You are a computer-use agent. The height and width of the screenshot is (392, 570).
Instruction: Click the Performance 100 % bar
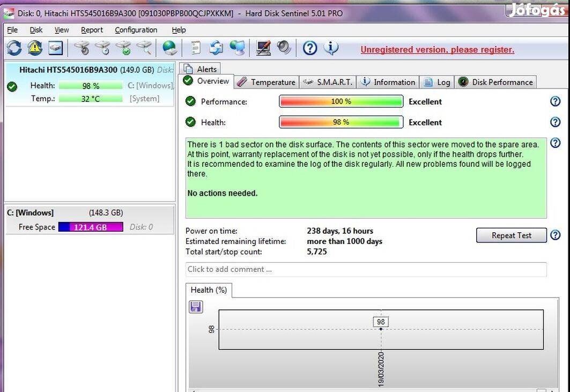(341, 101)
